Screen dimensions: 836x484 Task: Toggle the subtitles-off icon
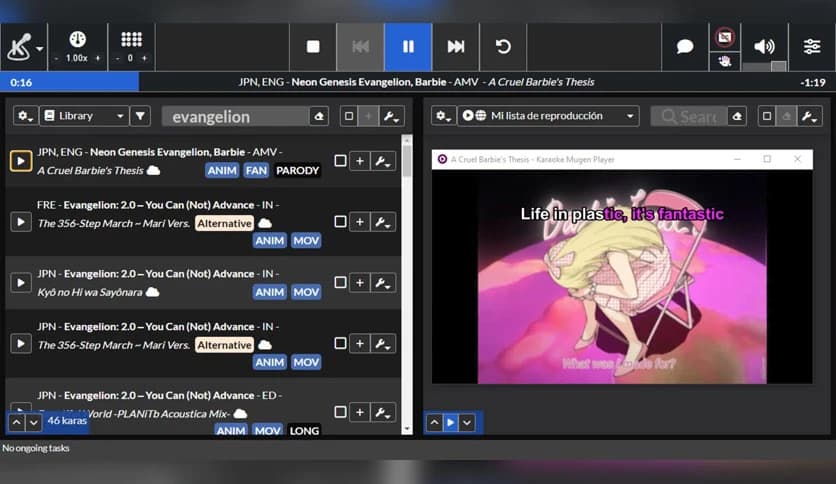[725, 37]
